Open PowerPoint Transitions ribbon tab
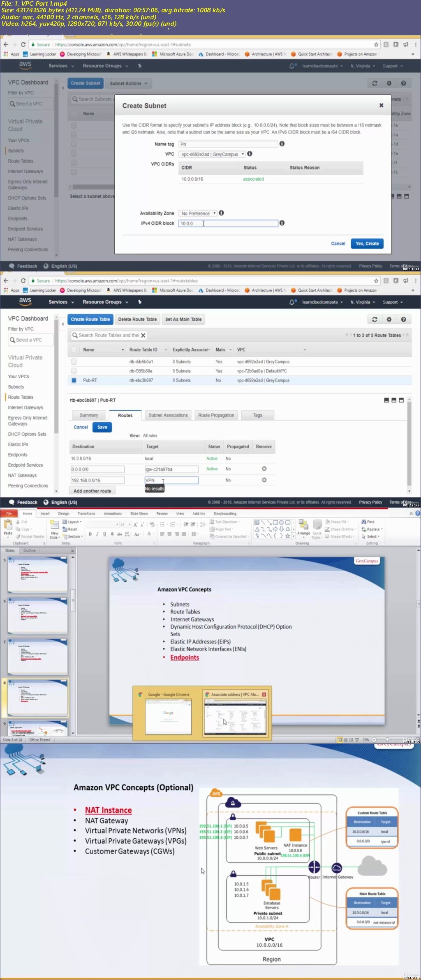Viewport: 421px width, 980px height. (x=86, y=513)
